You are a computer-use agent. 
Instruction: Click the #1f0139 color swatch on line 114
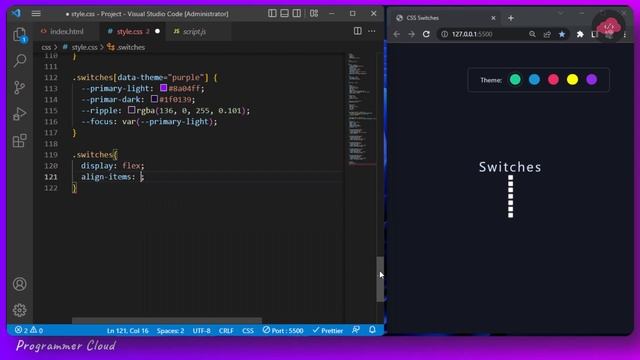point(154,99)
